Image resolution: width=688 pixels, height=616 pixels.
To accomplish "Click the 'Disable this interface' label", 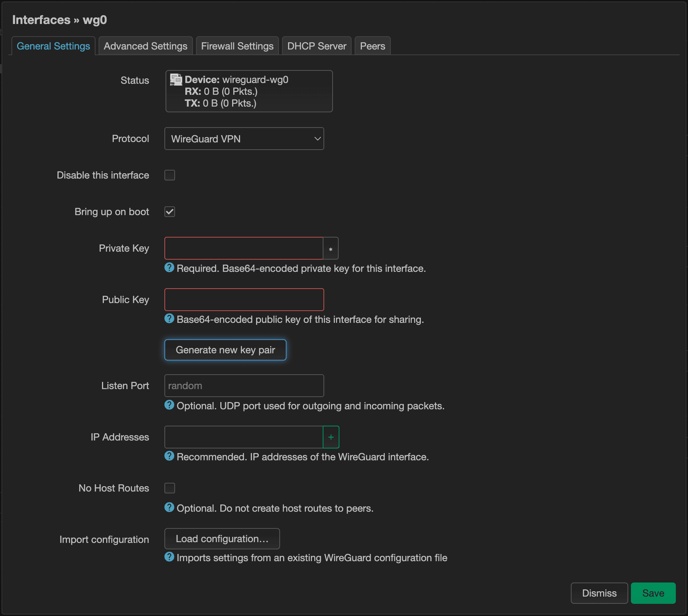I will coord(103,175).
